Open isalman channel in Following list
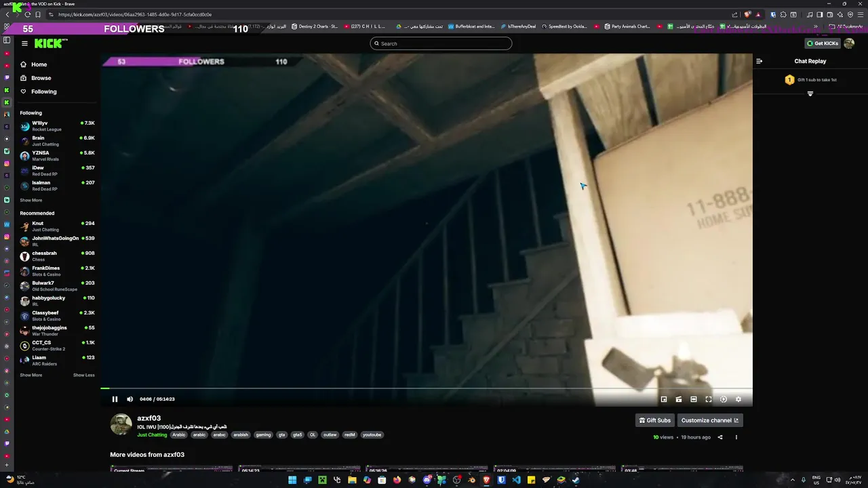868x488 pixels. 57,186
